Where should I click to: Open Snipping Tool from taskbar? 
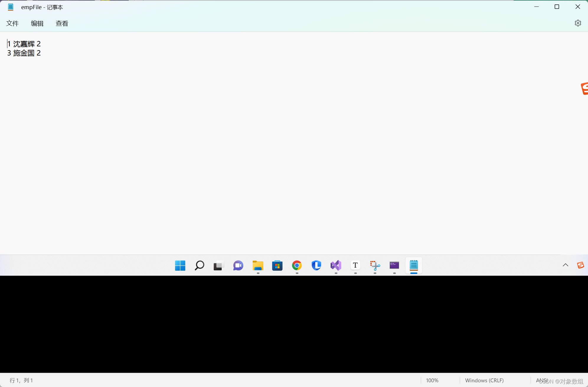pyautogui.click(x=375, y=265)
